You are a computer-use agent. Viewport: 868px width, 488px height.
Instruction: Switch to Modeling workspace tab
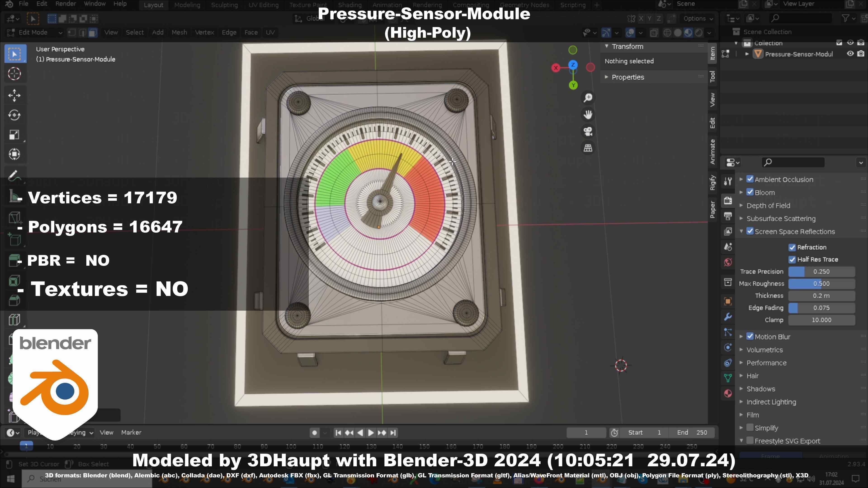[x=187, y=5]
